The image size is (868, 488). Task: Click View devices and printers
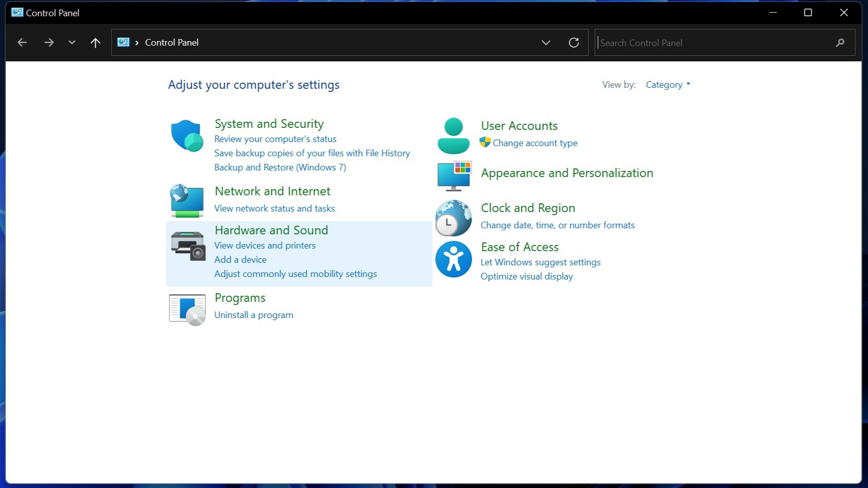(265, 246)
